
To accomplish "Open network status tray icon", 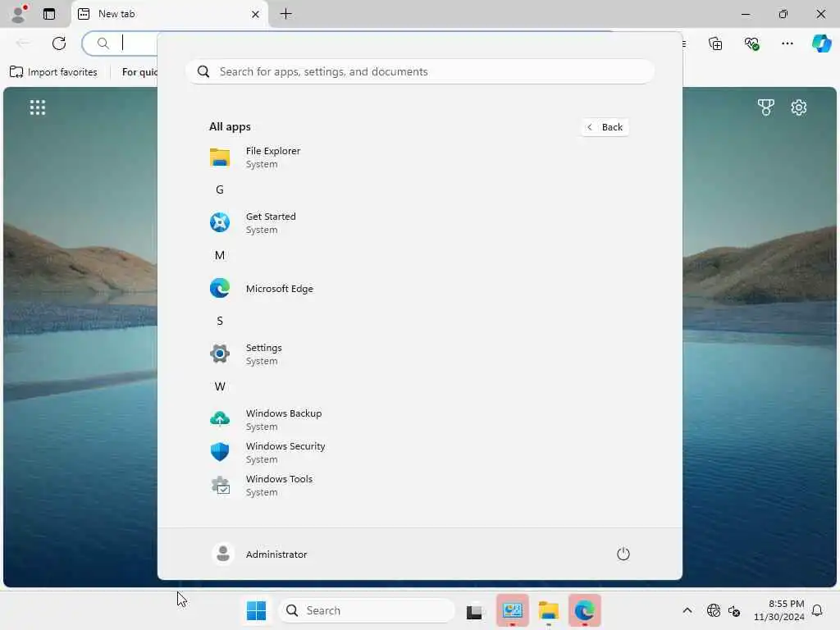I will point(714,610).
